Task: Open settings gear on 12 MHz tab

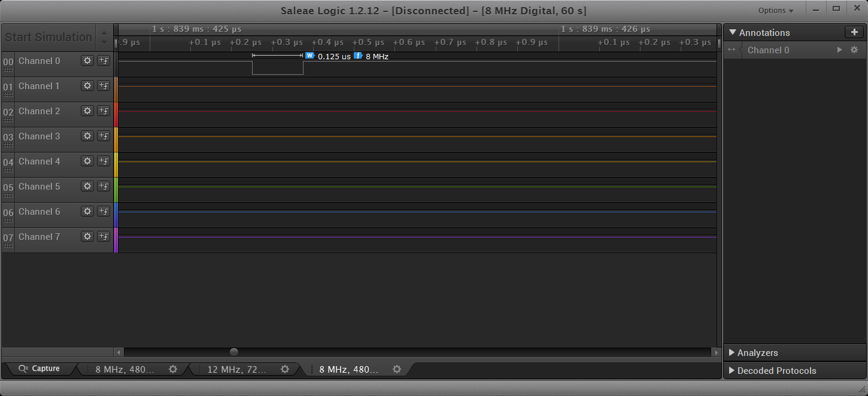Action: click(285, 369)
